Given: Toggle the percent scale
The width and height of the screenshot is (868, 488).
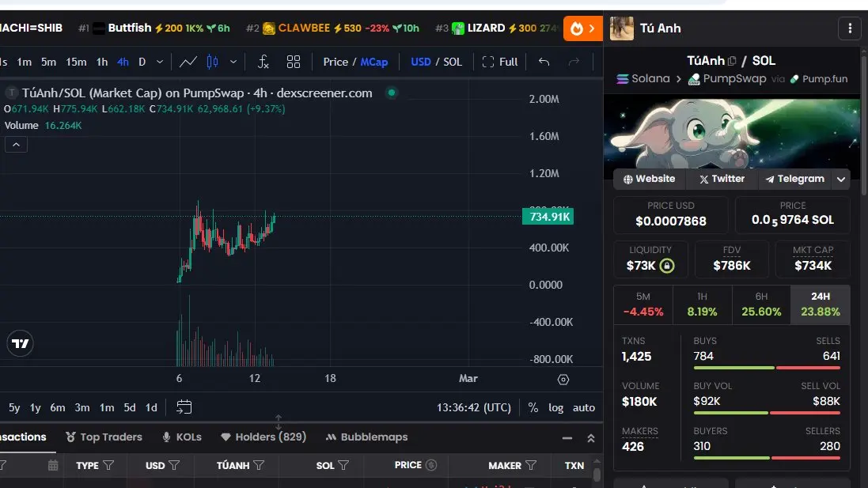Looking at the screenshot, I should coord(533,408).
